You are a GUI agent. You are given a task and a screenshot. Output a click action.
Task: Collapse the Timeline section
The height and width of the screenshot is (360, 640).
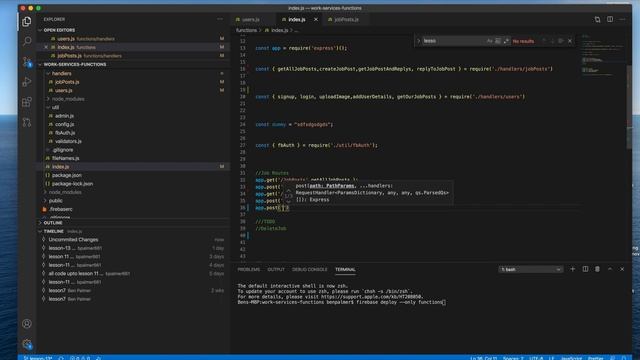tap(53, 231)
